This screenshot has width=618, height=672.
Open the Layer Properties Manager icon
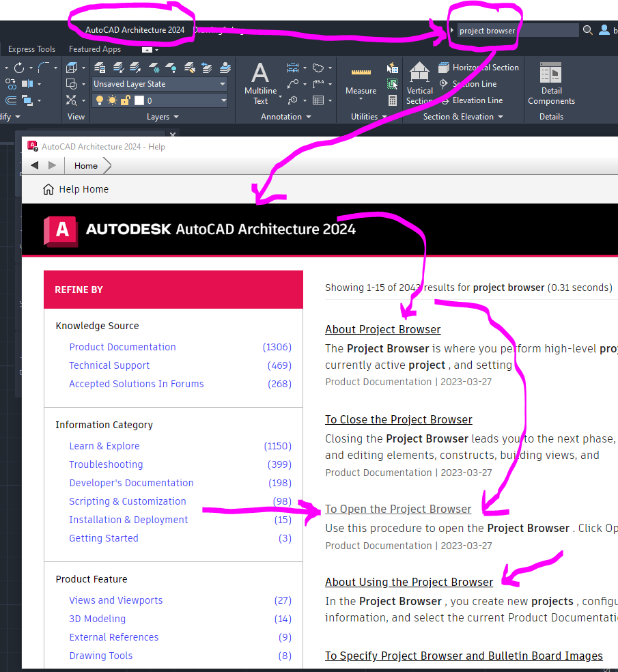100,68
